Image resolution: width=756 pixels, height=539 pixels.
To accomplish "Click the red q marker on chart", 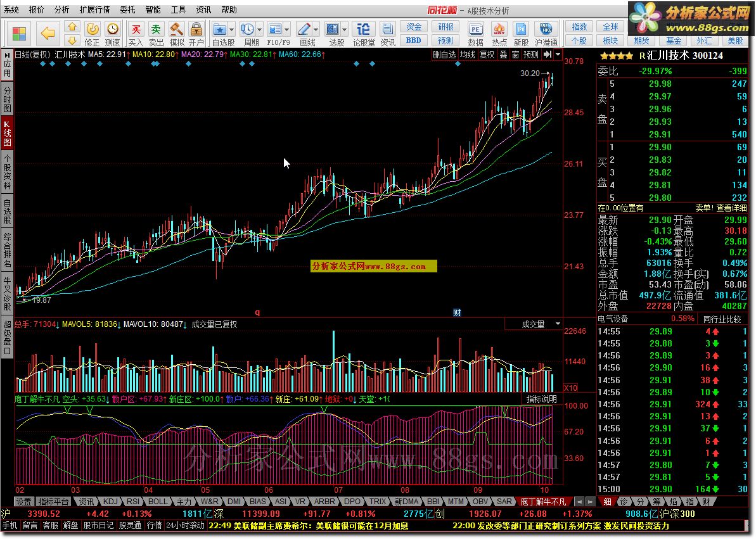I will (257, 312).
